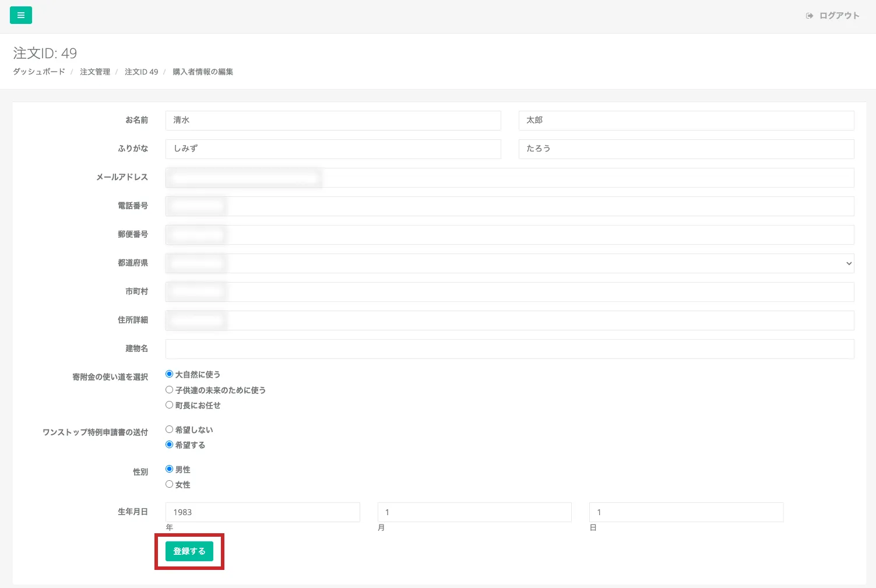Select 子供達の未来のために使う option
Screen dimensions: 876x588
point(170,390)
